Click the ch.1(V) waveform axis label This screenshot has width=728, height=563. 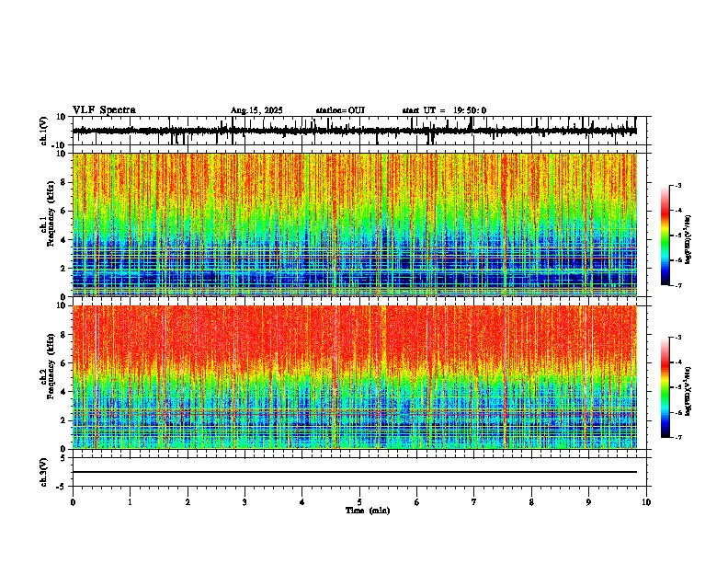[x=44, y=131]
